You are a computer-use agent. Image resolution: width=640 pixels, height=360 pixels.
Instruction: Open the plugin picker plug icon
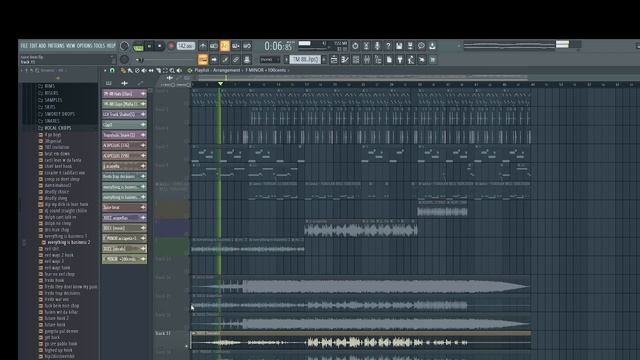coord(400,60)
